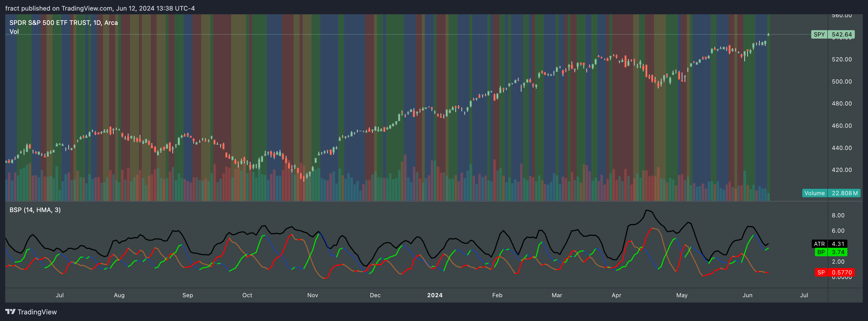Click the 2.00 indicator axis tick
Viewport: 868px width, 321px height.
coord(838,262)
